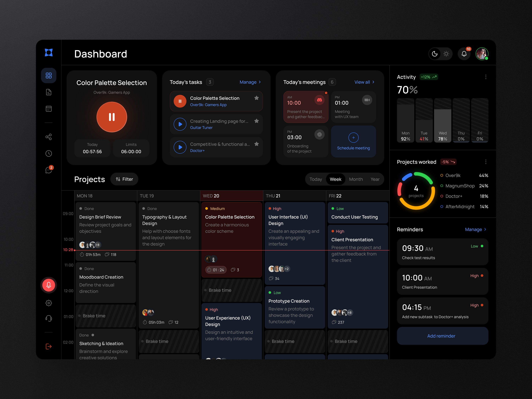The image size is (532, 399).
Task: Open settings from the sidebar gear
Action: click(49, 303)
